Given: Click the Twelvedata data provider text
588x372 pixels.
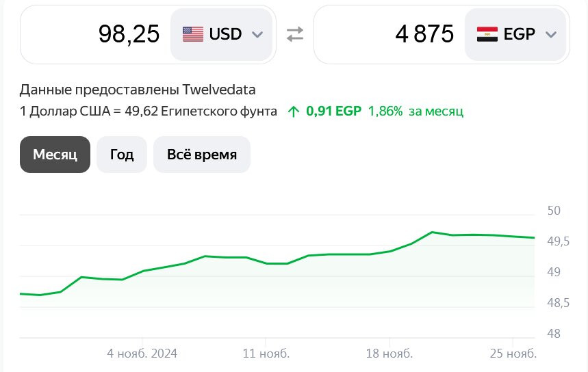Looking at the screenshot, I should (x=218, y=90).
